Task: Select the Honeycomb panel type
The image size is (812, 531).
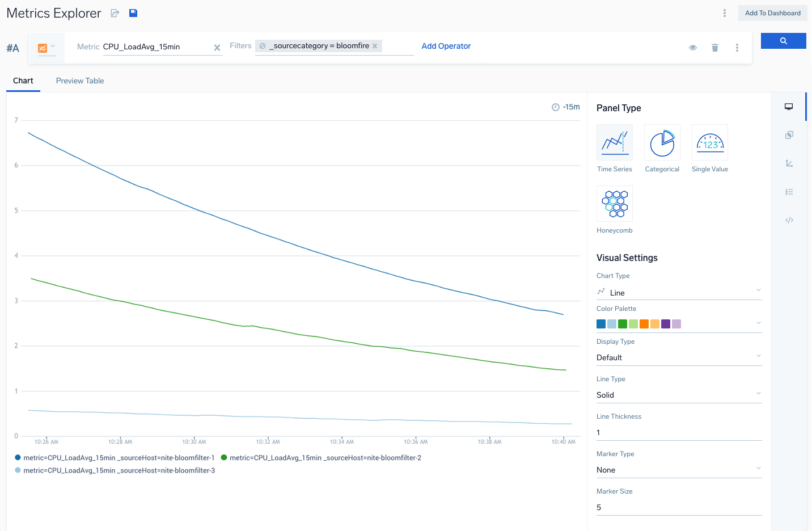Action: click(x=614, y=203)
